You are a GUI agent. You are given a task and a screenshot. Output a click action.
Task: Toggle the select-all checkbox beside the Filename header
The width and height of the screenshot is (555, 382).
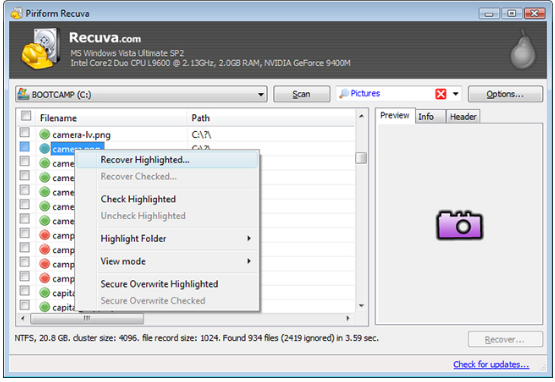(26, 116)
